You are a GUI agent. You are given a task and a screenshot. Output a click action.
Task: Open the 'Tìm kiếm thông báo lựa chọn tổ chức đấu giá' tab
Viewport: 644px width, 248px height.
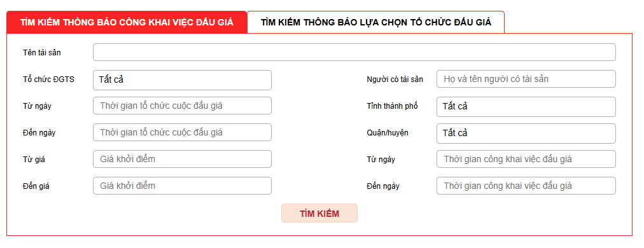(x=376, y=22)
